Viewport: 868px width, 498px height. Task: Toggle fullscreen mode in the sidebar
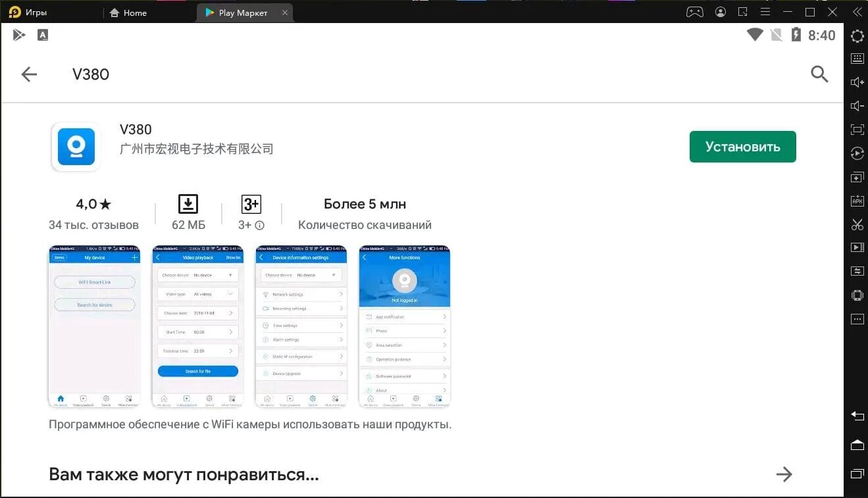[x=857, y=130]
